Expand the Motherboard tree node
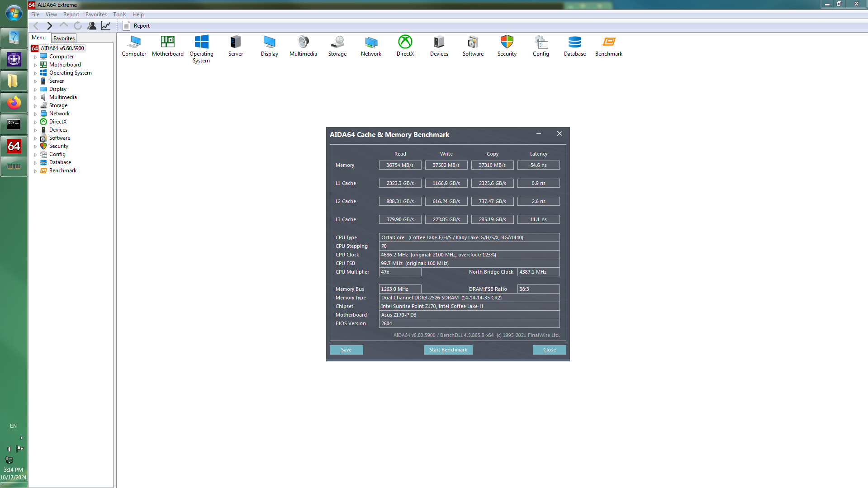Image resolution: width=868 pixels, height=488 pixels. 36,65
